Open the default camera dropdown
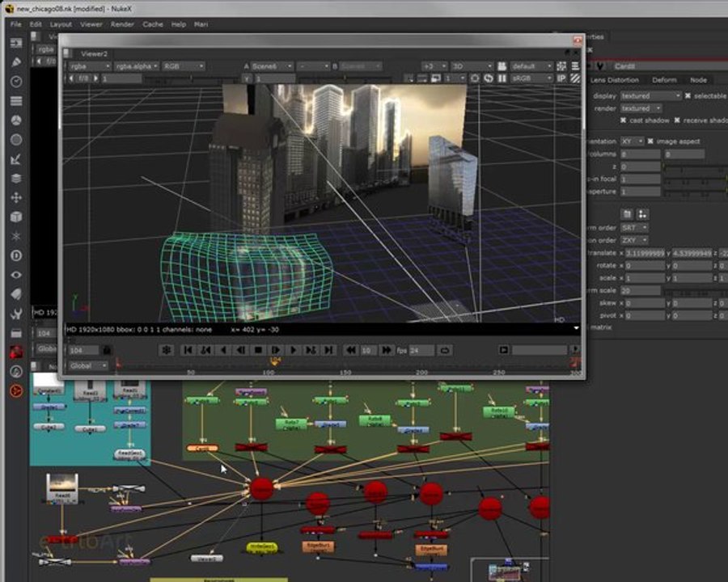 point(531,66)
